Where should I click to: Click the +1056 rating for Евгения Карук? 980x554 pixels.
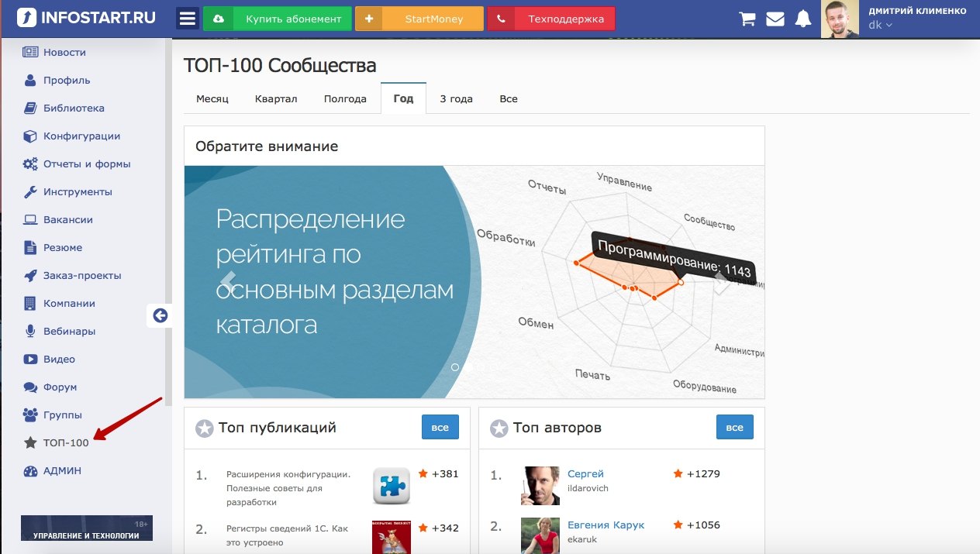(696, 525)
